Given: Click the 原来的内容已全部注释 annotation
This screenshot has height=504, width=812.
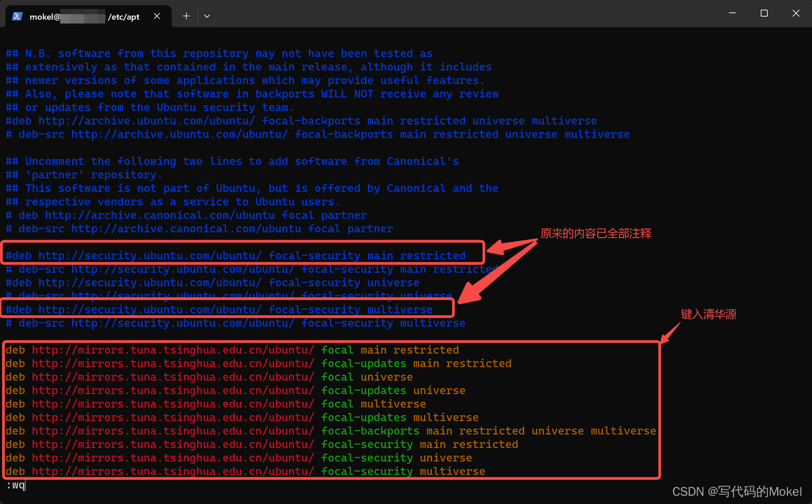Looking at the screenshot, I should coord(595,233).
